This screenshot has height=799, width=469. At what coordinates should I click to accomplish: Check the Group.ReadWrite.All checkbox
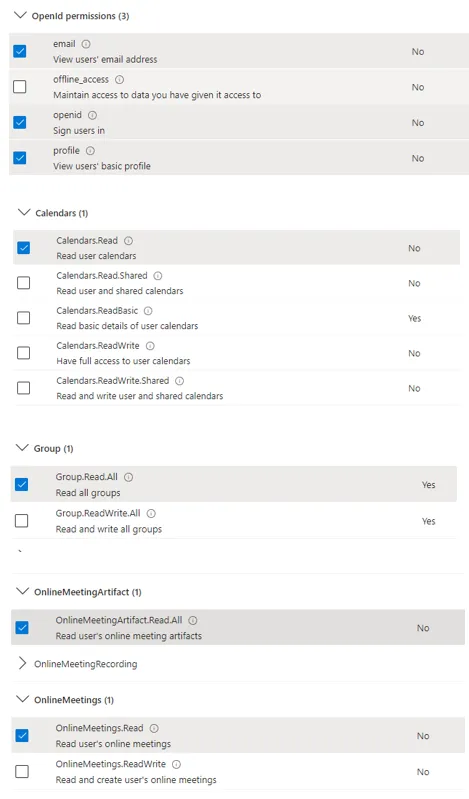click(x=21, y=521)
